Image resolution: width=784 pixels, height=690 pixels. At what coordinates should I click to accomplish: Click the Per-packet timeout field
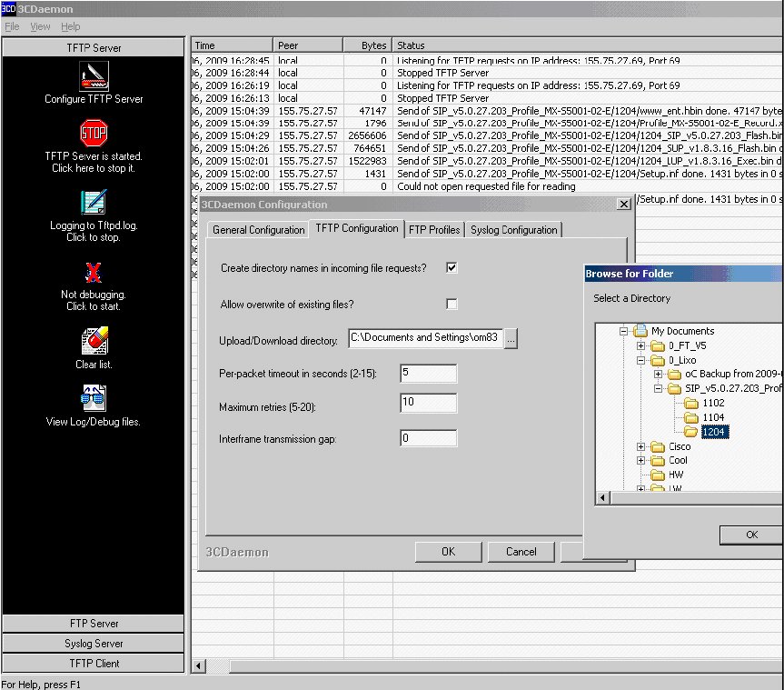[429, 374]
